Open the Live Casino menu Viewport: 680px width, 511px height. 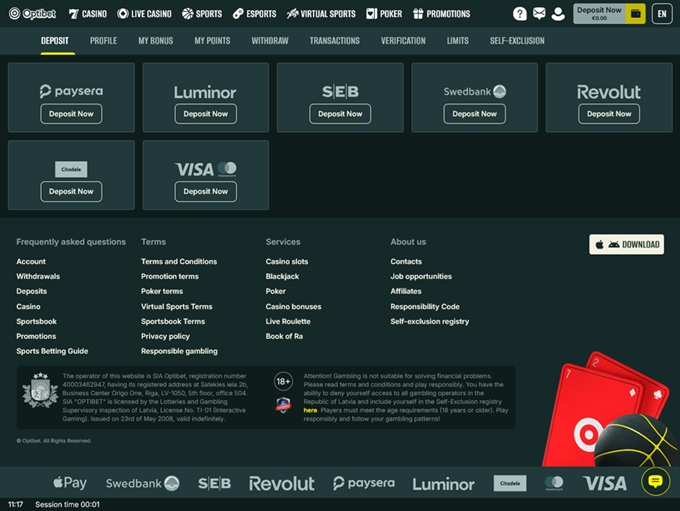[x=144, y=14]
